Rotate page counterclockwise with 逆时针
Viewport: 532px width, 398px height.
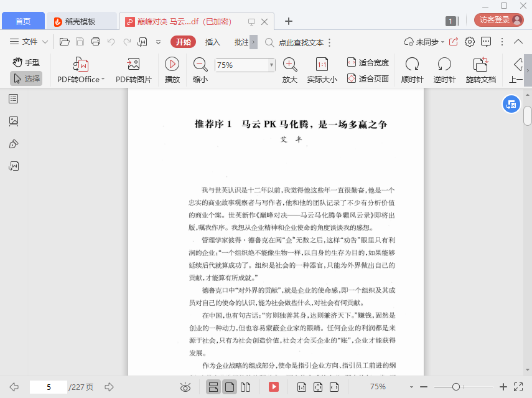pos(444,64)
